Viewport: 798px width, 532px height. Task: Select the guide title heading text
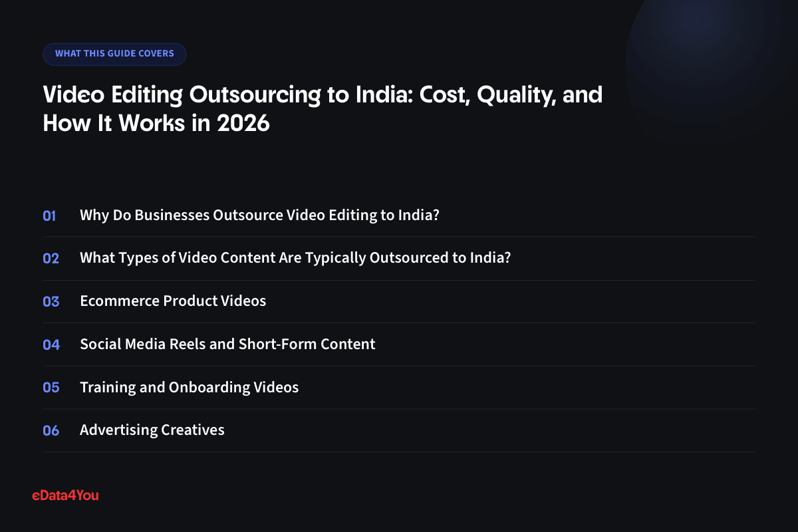point(323,109)
